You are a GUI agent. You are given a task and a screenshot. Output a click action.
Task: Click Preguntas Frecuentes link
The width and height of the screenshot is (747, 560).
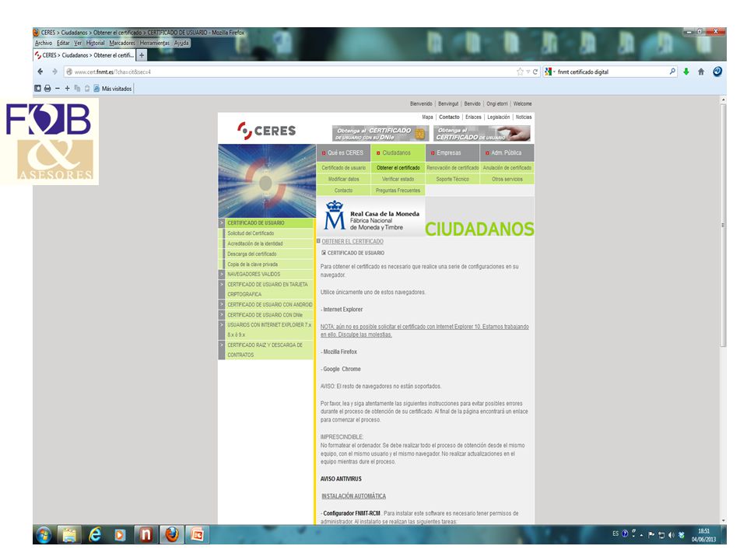tap(398, 191)
